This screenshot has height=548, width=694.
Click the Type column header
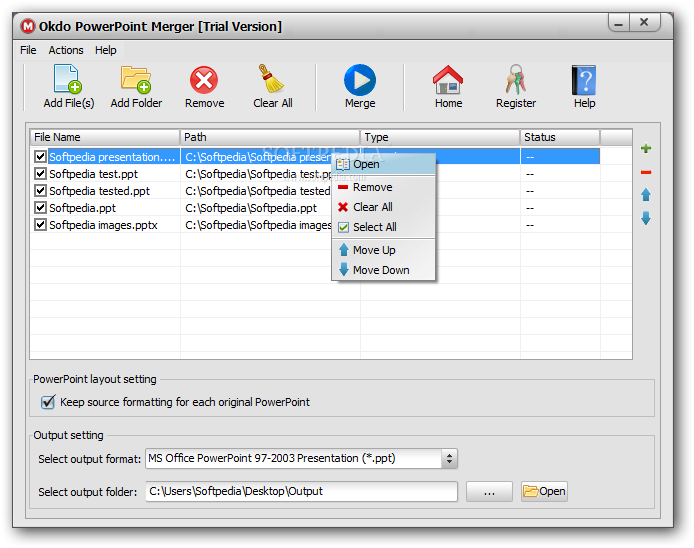pos(440,137)
